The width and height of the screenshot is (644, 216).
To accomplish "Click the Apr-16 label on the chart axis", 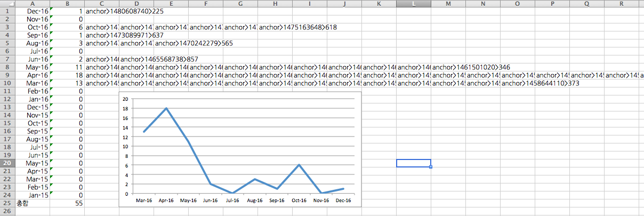I will (167, 201).
